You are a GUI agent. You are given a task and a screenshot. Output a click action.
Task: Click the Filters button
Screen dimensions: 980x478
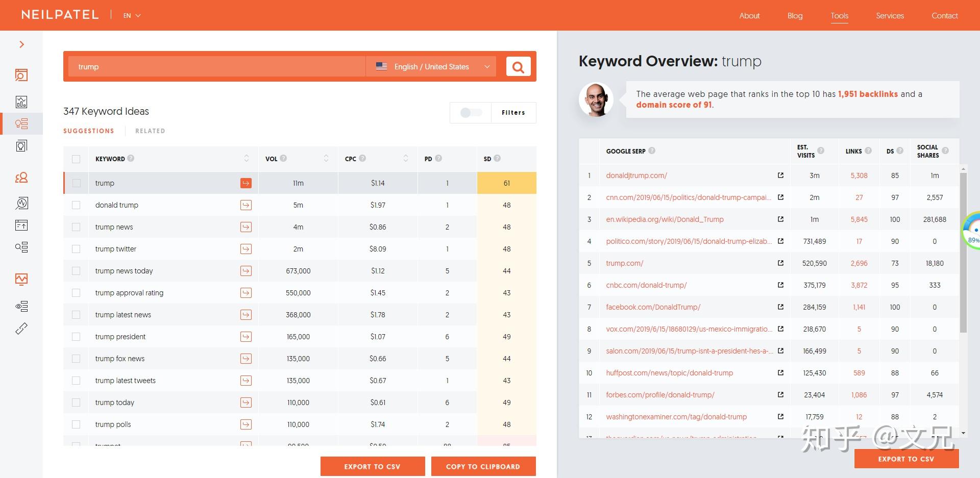513,113
